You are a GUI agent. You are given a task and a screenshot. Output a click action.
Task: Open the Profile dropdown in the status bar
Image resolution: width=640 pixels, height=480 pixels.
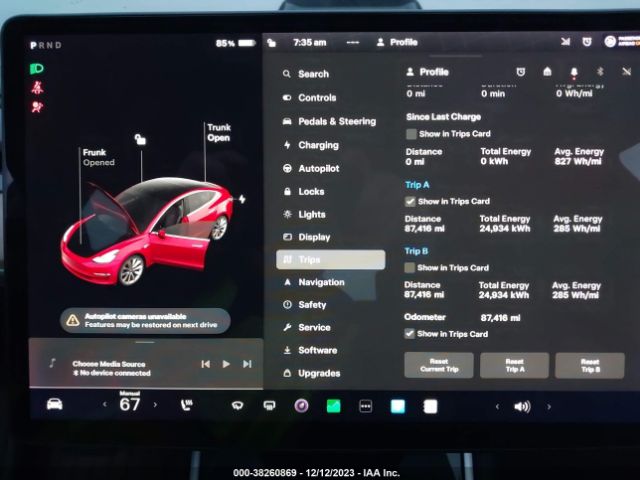397,43
